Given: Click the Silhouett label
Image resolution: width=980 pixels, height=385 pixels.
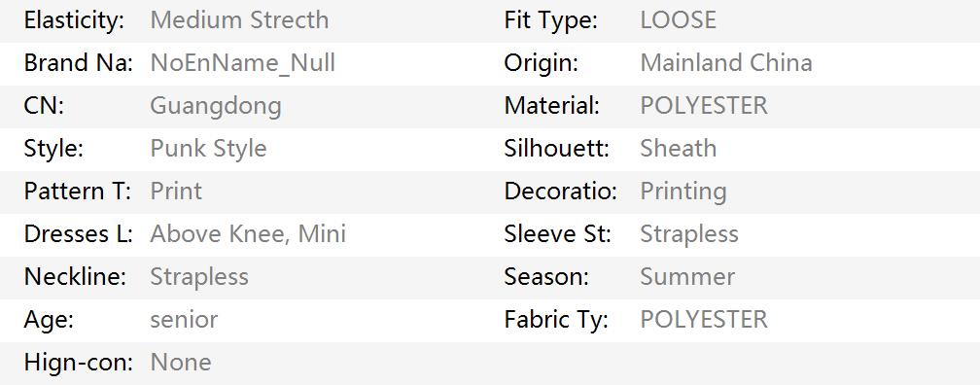Looking at the screenshot, I should (x=556, y=148).
